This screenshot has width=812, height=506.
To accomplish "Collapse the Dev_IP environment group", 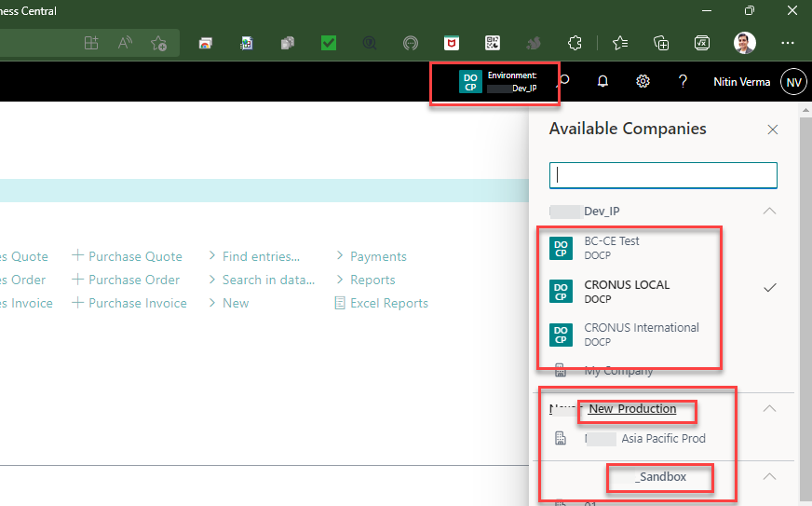I will pyautogui.click(x=769, y=212).
